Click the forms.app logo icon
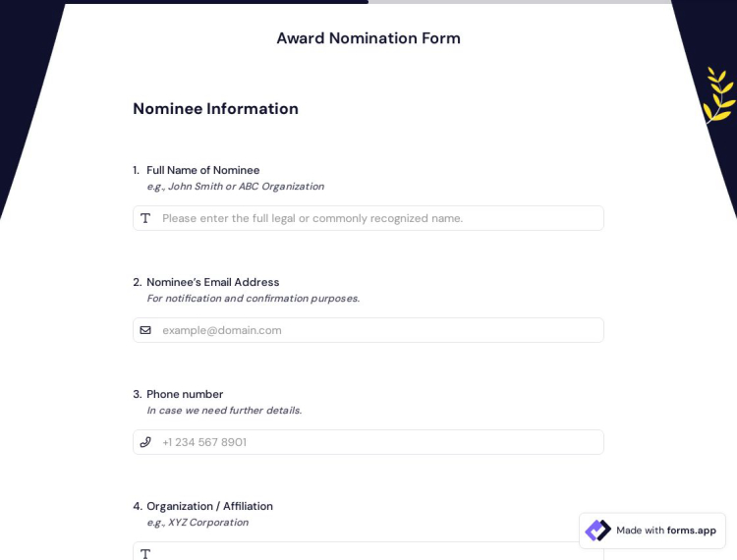Screen dimensions: 737x560 tap(597, 531)
